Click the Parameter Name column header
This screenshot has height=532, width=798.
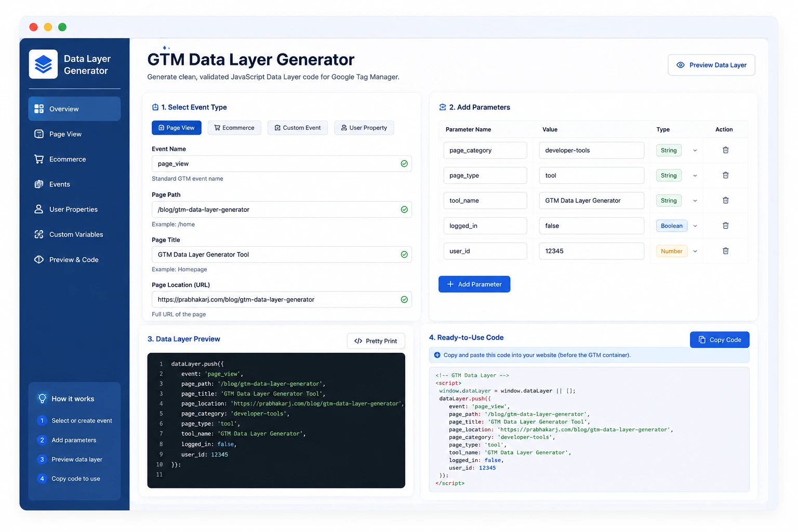pyautogui.click(x=468, y=129)
